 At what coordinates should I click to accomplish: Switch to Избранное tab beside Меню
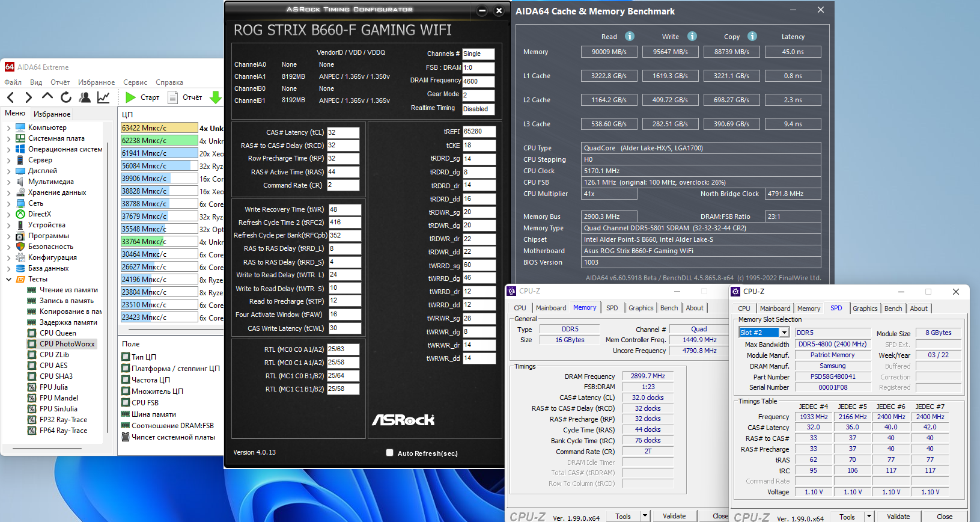(x=52, y=114)
